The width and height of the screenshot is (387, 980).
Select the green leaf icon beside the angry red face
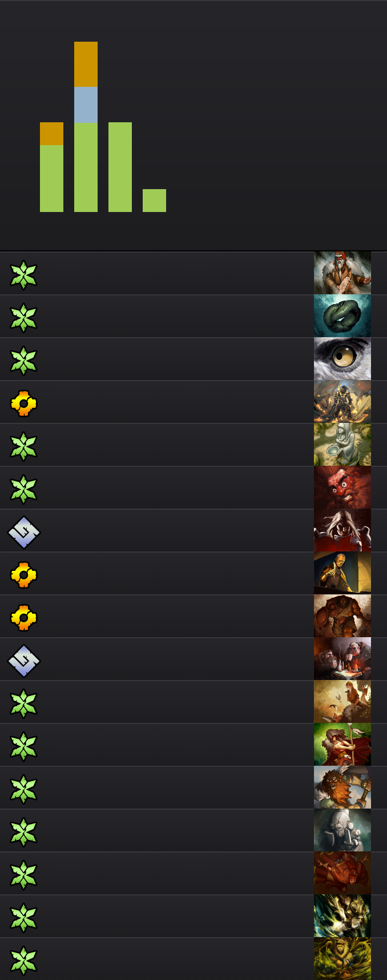pyautogui.click(x=23, y=489)
